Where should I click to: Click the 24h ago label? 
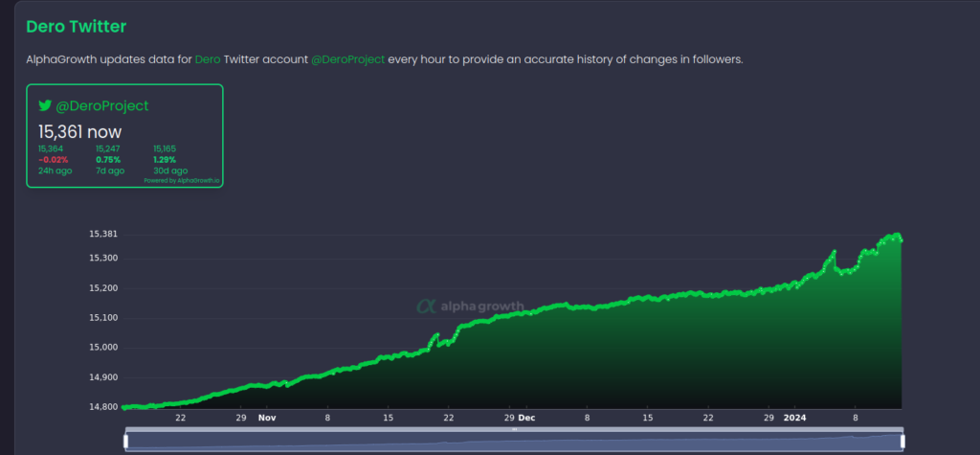55,171
